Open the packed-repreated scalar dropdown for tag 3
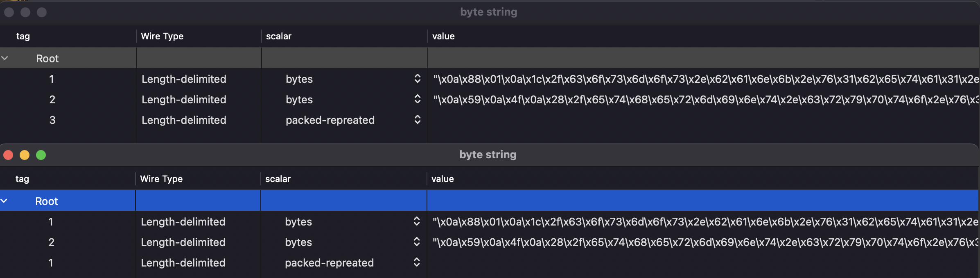Viewport: 980px width, 278px height. [417, 120]
